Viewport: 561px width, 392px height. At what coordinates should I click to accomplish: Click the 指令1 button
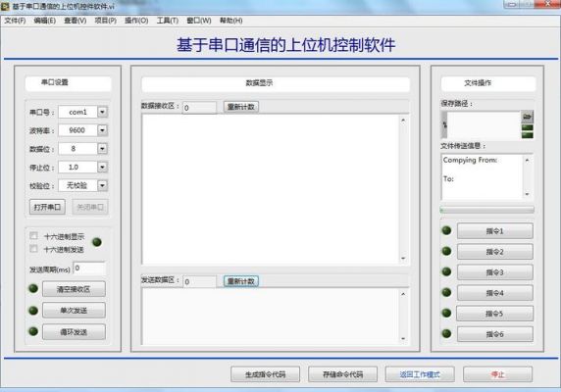point(495,231)
